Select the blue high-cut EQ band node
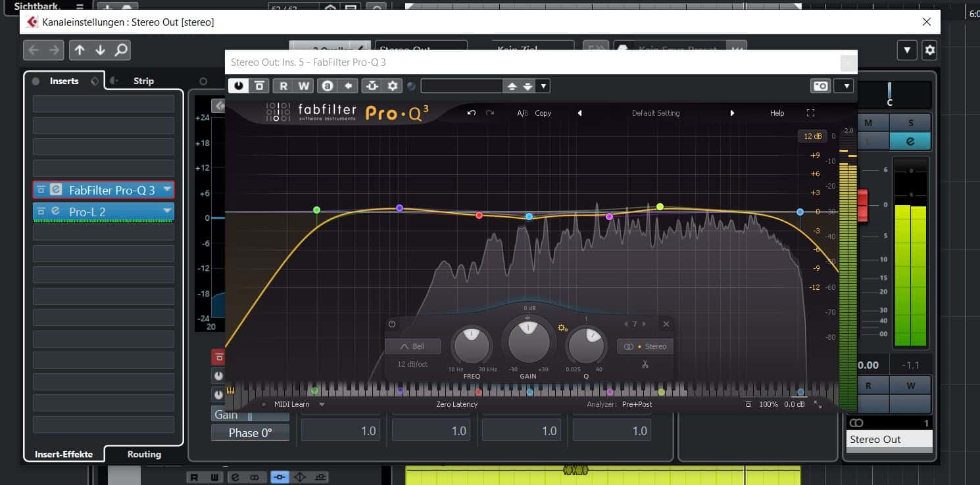Screen dimensions: 980x485 [x=800, y=212]
